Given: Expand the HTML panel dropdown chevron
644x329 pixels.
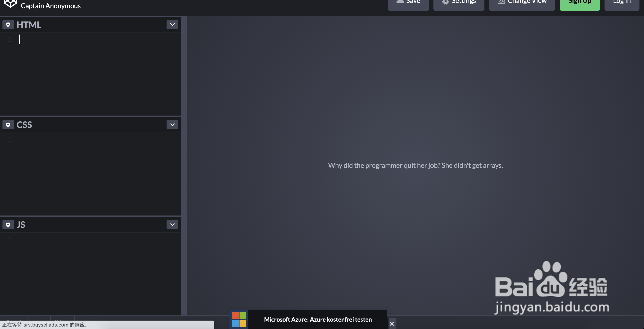Looking at the screenshot, I should [172, 24].
